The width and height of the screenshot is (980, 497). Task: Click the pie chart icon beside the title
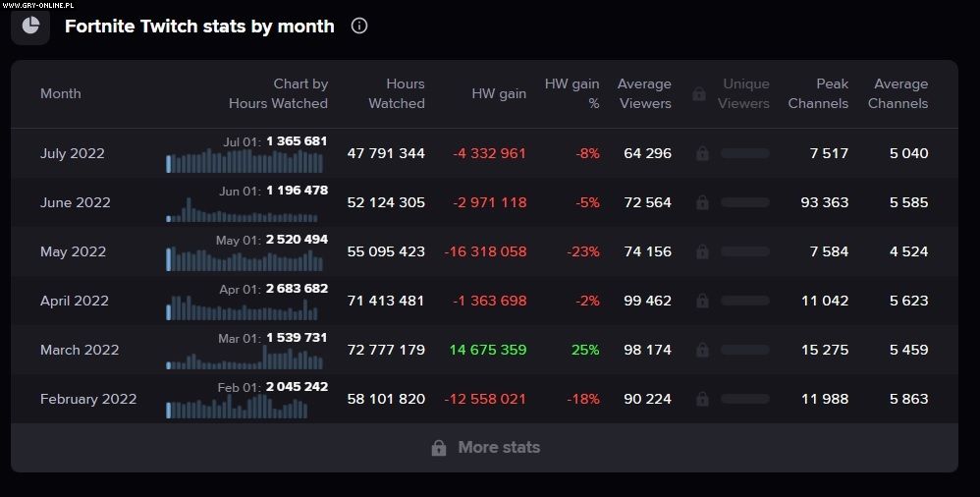pos(30,26)
